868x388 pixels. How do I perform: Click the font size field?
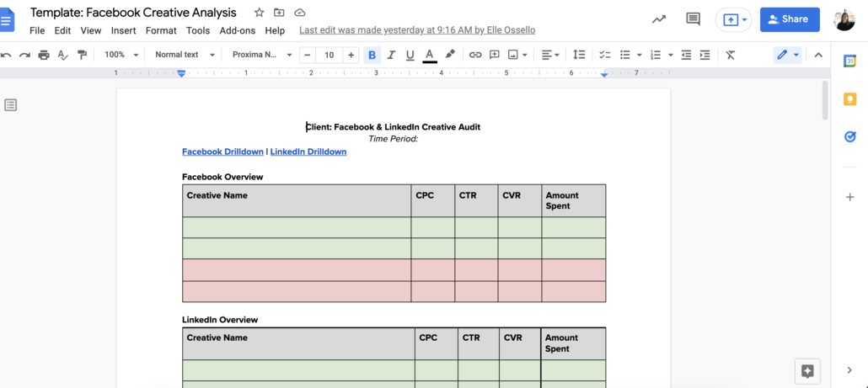(x=330, y=55)
